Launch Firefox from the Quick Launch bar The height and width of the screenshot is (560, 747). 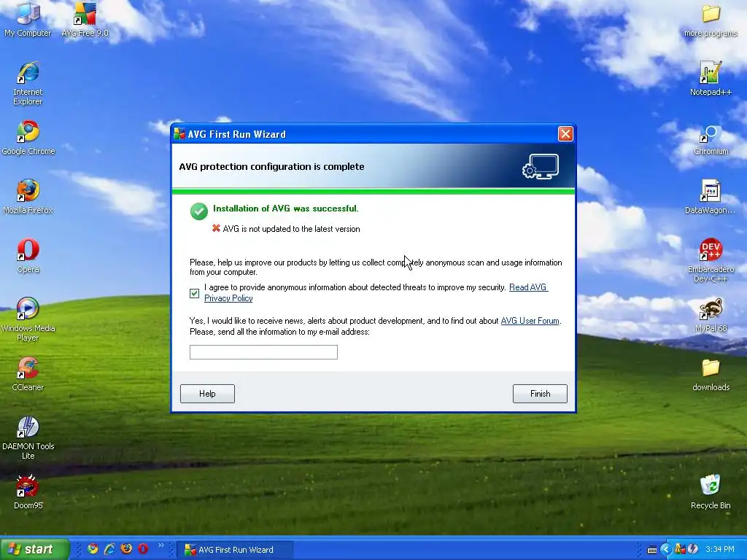(126, 549)
